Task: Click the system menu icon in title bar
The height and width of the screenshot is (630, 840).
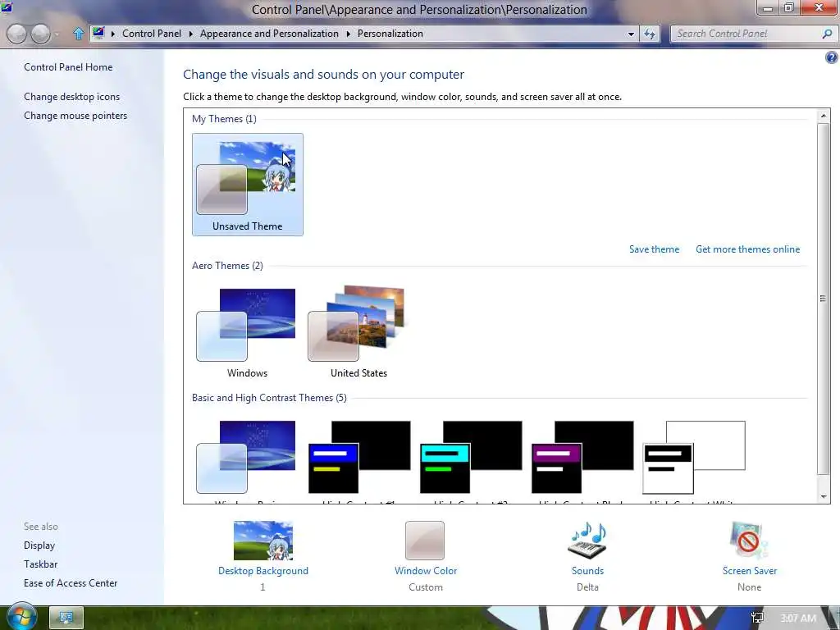Action: tap(7, 7)
